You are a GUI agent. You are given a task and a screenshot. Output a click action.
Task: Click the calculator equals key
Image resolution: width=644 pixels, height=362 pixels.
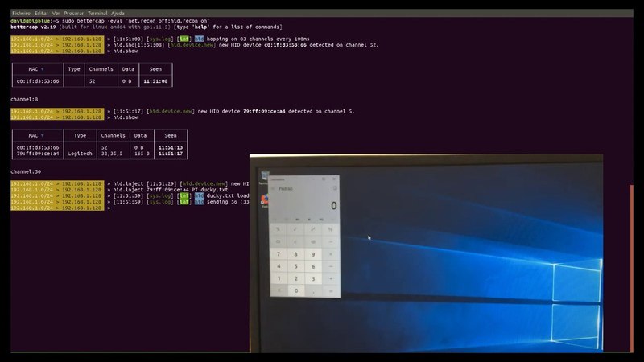click(x=331, y=290)
